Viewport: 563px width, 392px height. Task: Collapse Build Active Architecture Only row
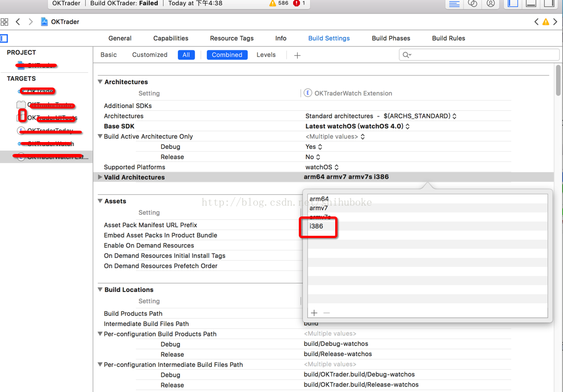coord(100,136)
